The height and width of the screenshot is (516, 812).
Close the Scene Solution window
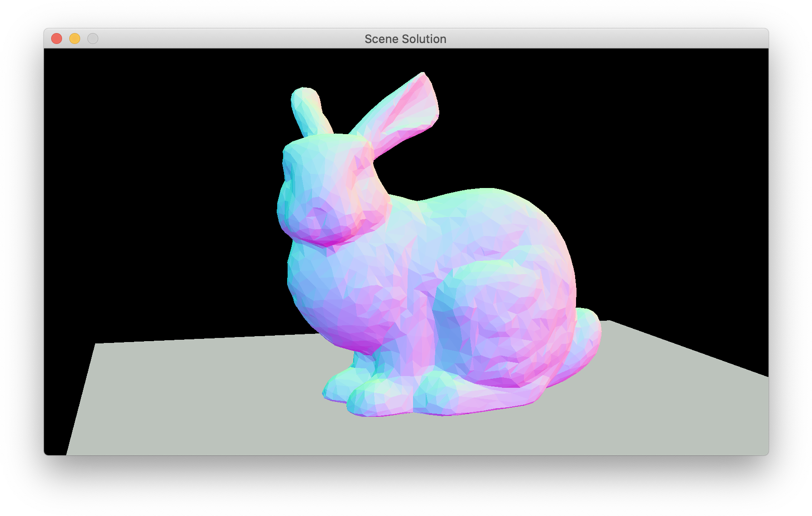(56, 39)
